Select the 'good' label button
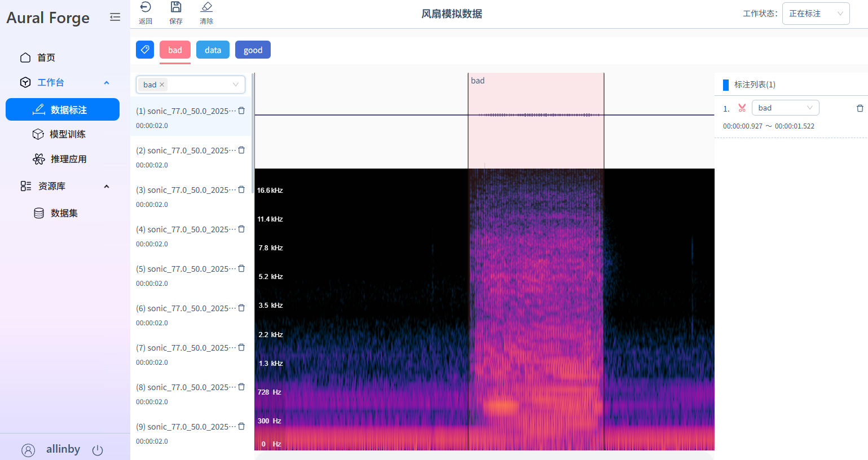 coord(253,50)
